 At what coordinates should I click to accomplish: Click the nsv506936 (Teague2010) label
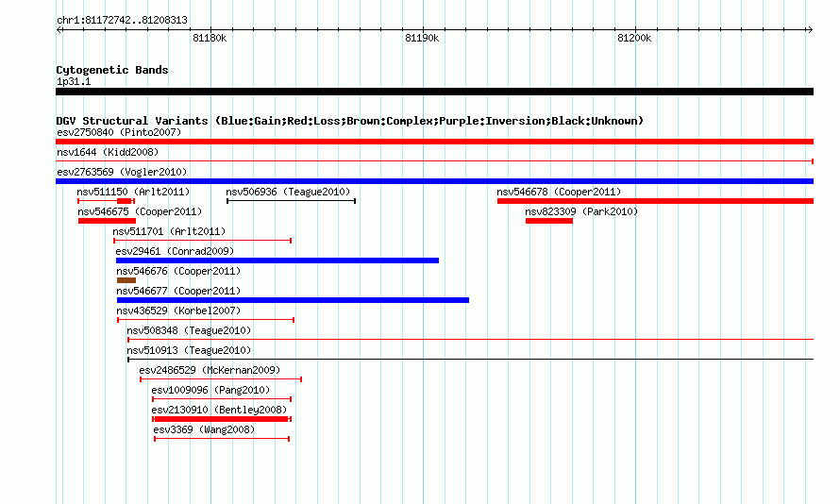pos(288,192)
